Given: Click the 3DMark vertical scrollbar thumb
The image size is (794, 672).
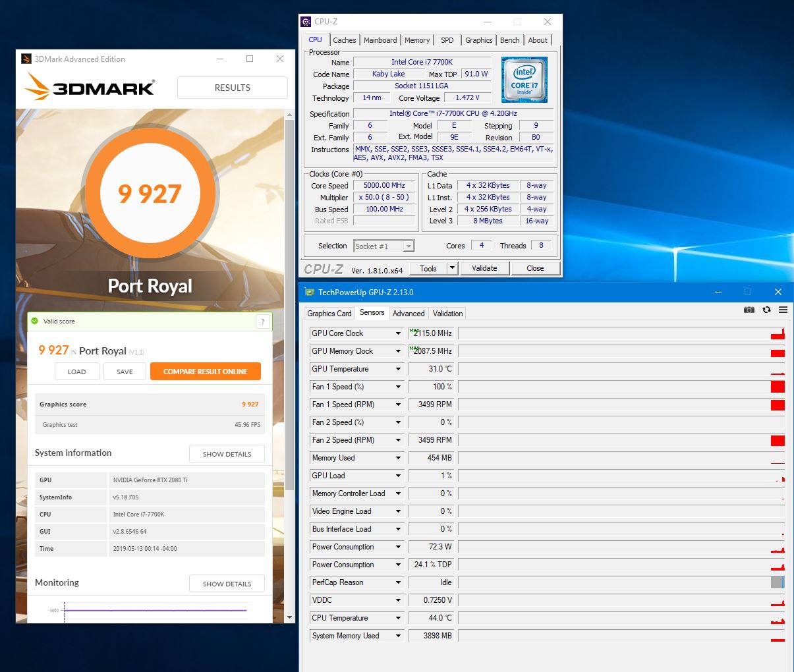Looking at the screenshot, I should (290, 306).
